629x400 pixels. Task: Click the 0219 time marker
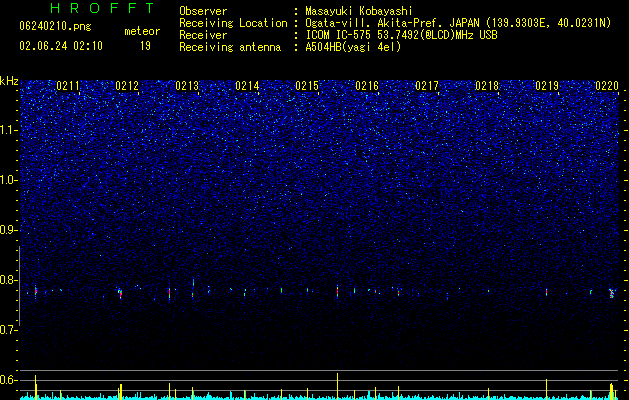click(x=547, y=86)
